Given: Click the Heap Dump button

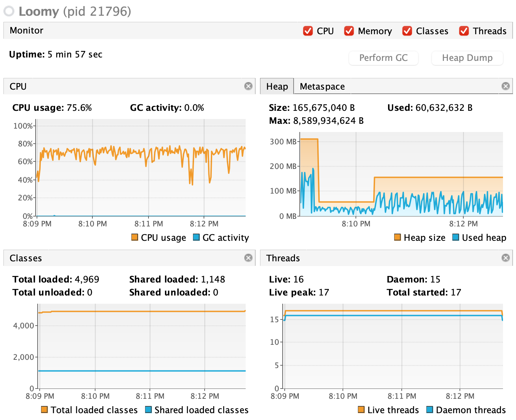Looking at the screenshot, I should click(467, 58).
